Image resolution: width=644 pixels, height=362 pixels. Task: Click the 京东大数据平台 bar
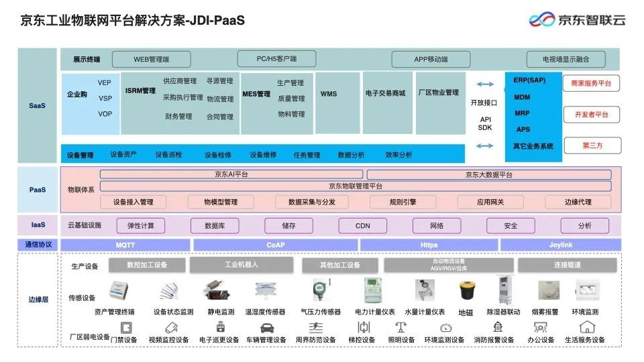[489, 174]
